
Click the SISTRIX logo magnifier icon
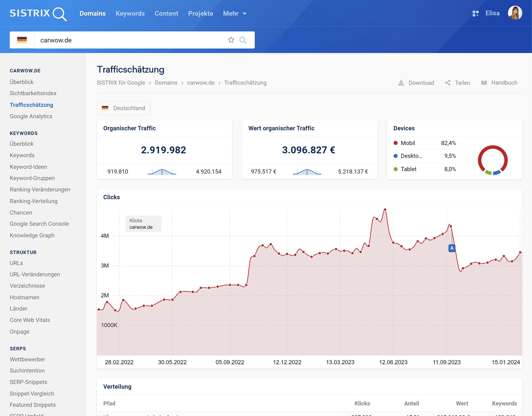[59, 14]
